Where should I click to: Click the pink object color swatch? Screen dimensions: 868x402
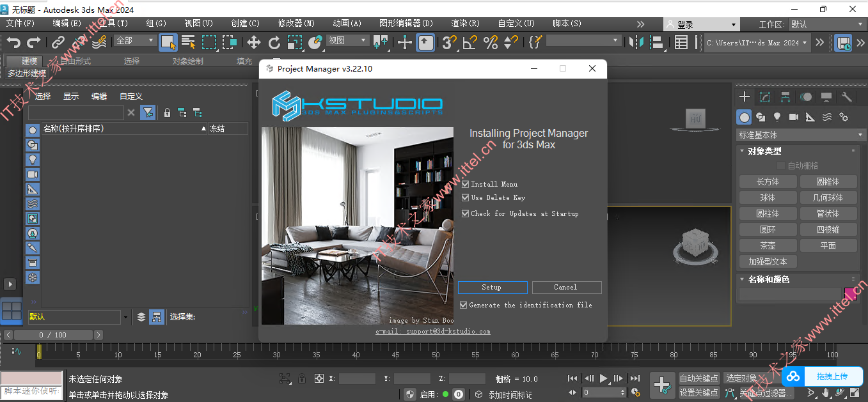[851, 294]
